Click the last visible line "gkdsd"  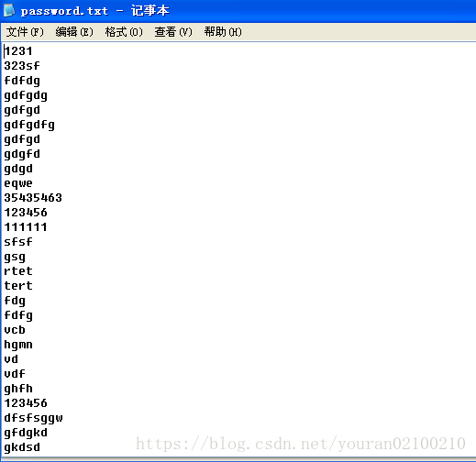(x=22, y=447)
